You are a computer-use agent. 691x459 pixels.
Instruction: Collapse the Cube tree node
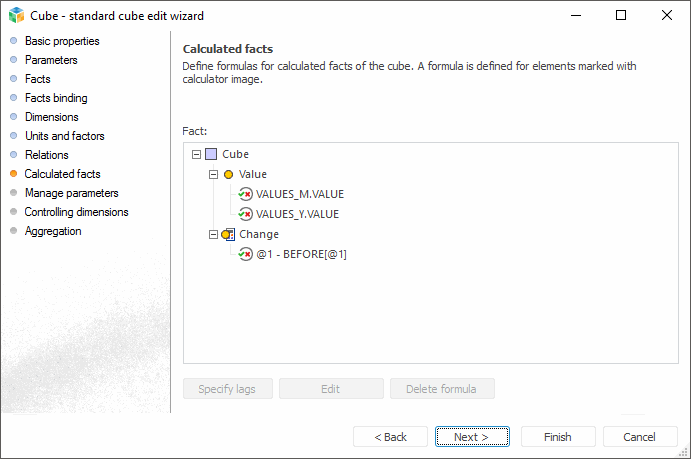[195, 155]
